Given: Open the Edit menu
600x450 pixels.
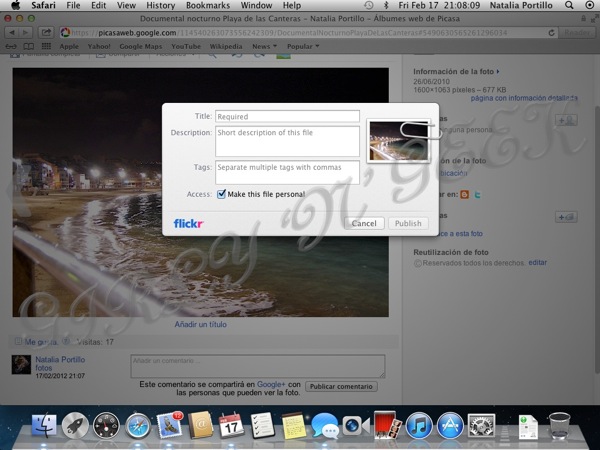Looking at the screenshot, I should (x=99, y=5).
